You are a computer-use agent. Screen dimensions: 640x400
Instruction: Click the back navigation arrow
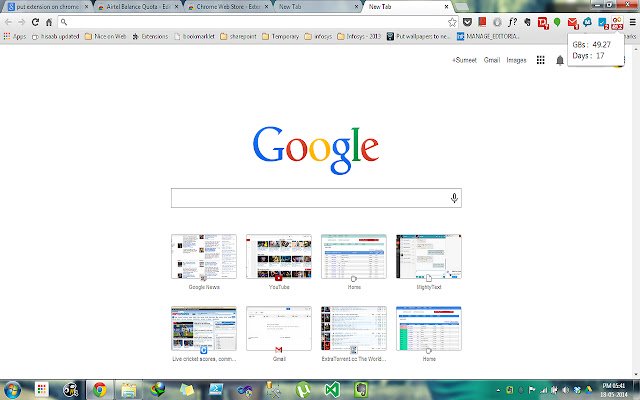[x=8, y=22]
